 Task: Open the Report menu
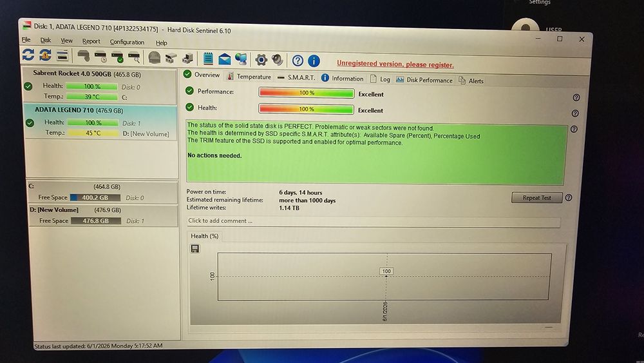point(91,41)
